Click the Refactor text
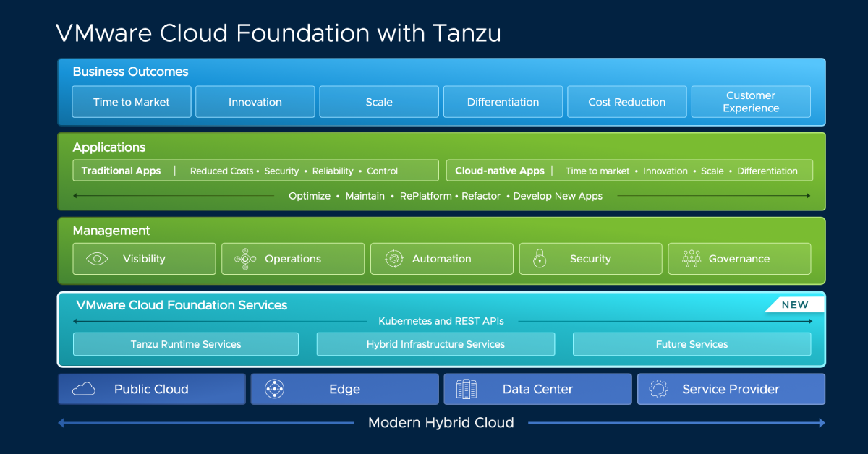The width and height of the screenshot is (868, 454). [481, 196]
